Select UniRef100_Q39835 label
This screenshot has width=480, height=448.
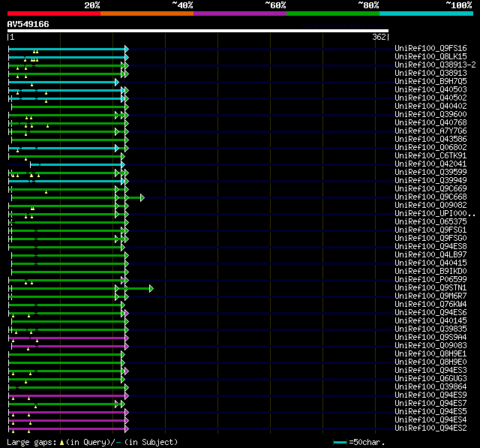pyautogui.click(x=430, y=329)
